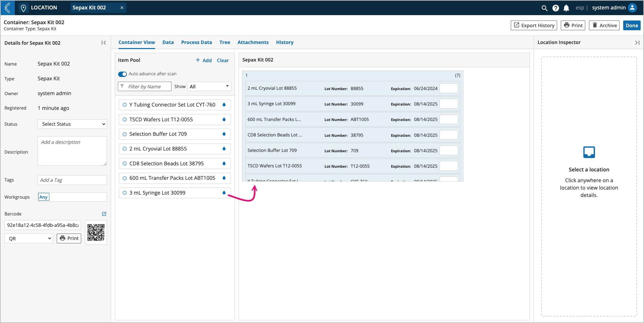644x323 pixels.
Task: Click box beside TSCD Wafers expiration
Action: tap(449, 166)
